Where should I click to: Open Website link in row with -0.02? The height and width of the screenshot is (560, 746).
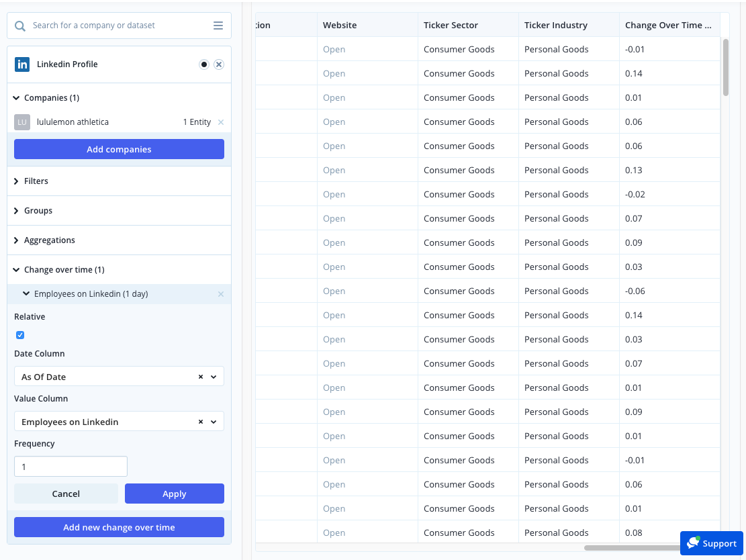334,194
